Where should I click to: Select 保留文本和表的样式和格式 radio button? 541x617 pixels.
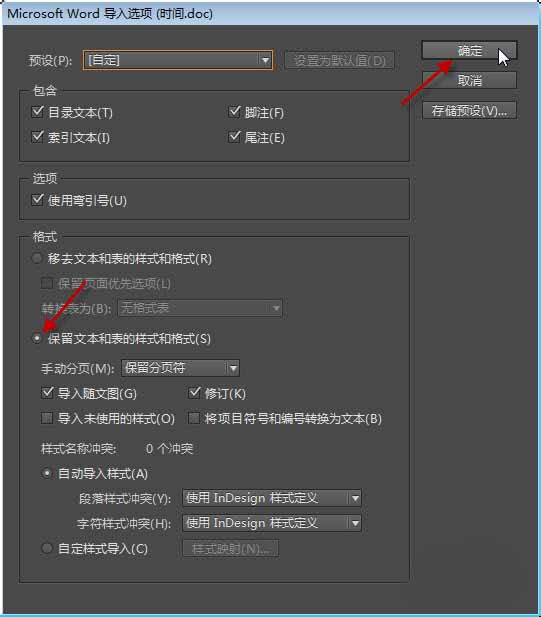point(37,338)
